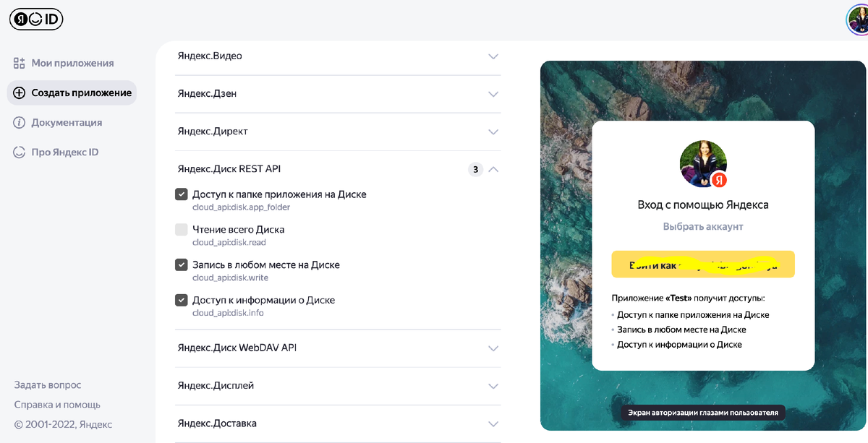Click the cloud_api:disk.read scope text

(229, 243)
